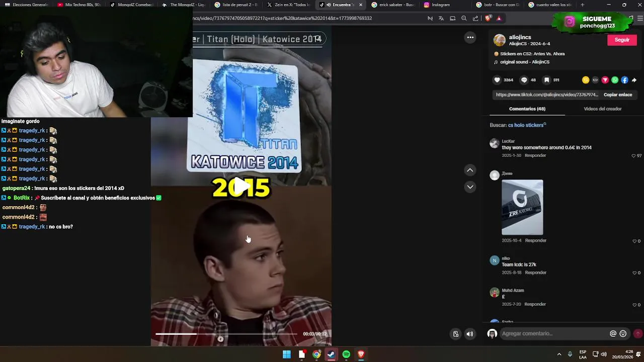The width and height of the screenshot is (644, 362).
Task: Click the taskbar clock showing 4:26
Action: pyautogui.click(x=622, y=354)
